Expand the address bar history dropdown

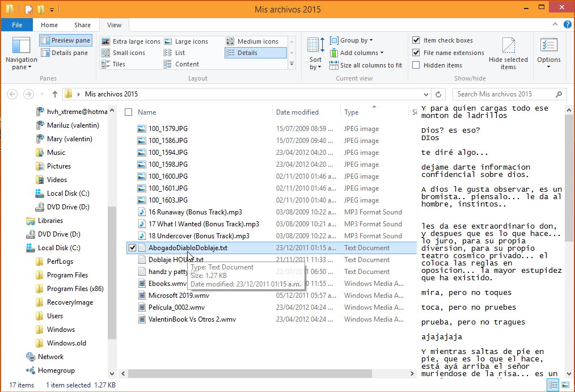coord(426,94)
